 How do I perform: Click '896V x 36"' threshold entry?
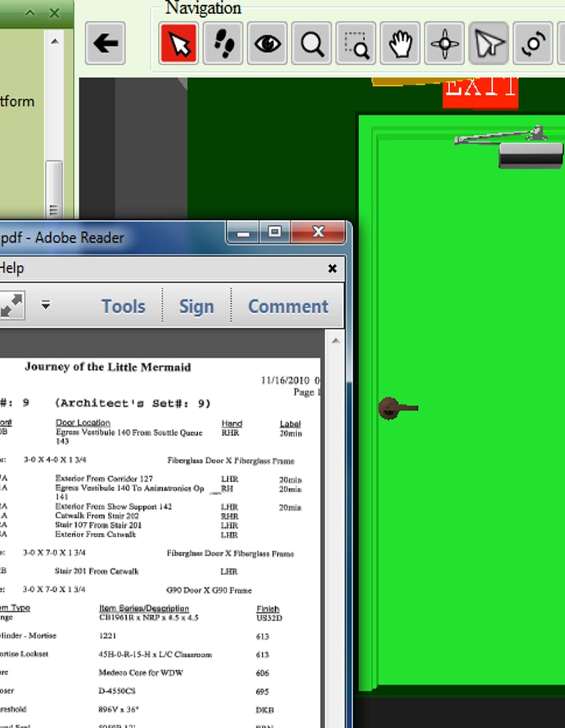point(118,710)
